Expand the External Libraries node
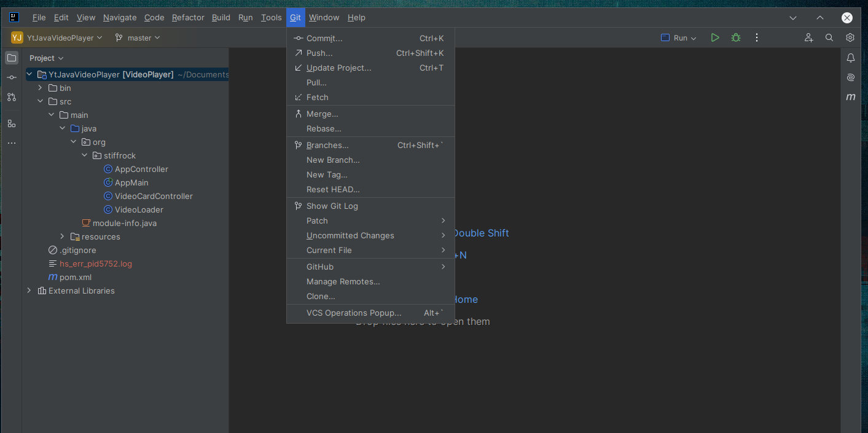This screenshot has width=868, height=433. (x=29, y=291)
